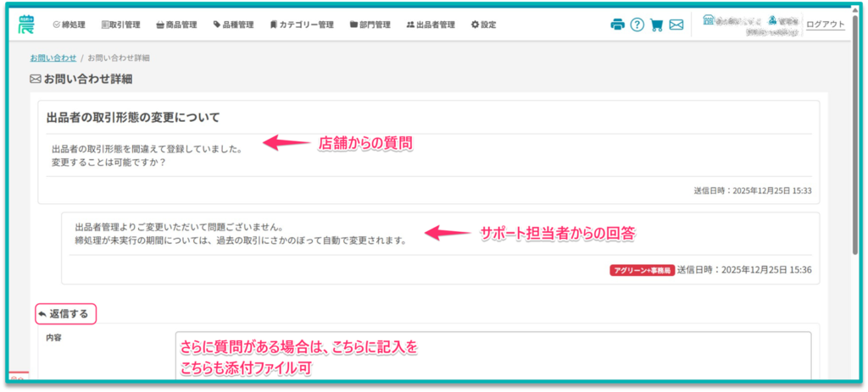Click the お問い合わせ breadcrumb link
The width and height of the screenshot is (868, 392).
(x=53, y=58)
